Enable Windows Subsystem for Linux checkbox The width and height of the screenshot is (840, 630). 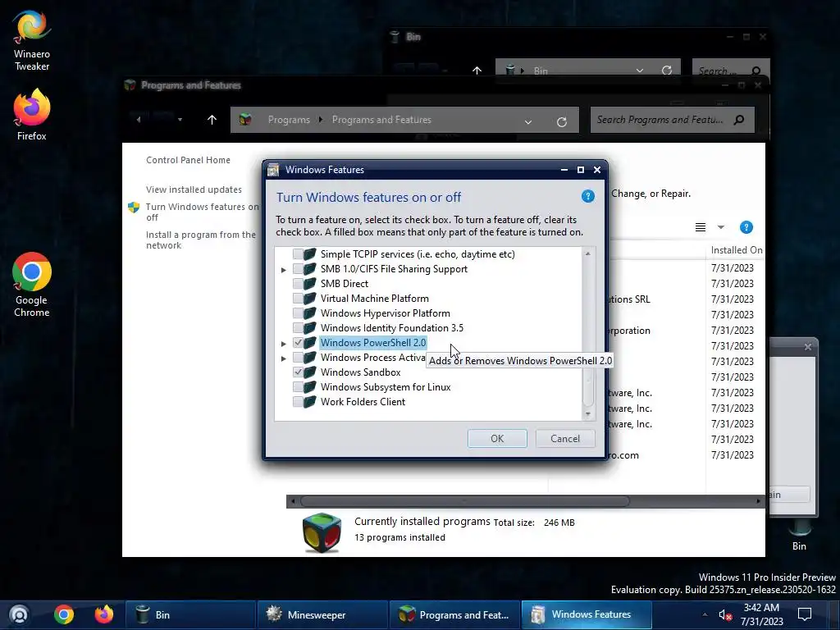coord(298,387)
